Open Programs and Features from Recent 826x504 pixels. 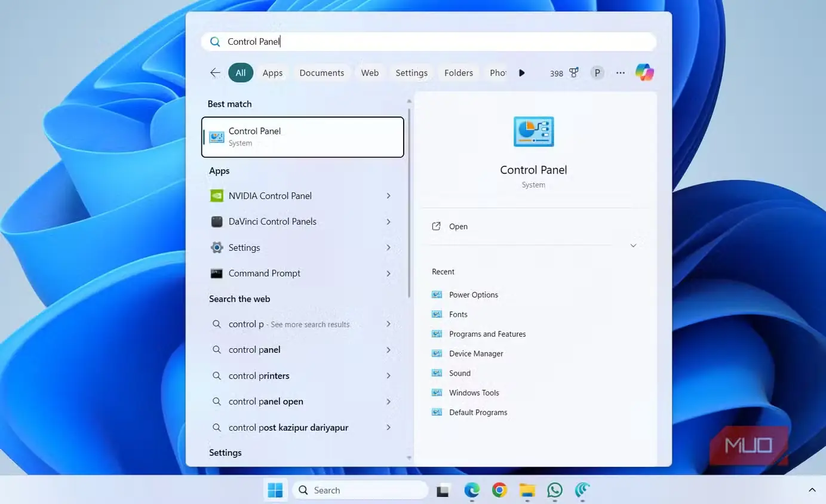click(x=487, y=334)
